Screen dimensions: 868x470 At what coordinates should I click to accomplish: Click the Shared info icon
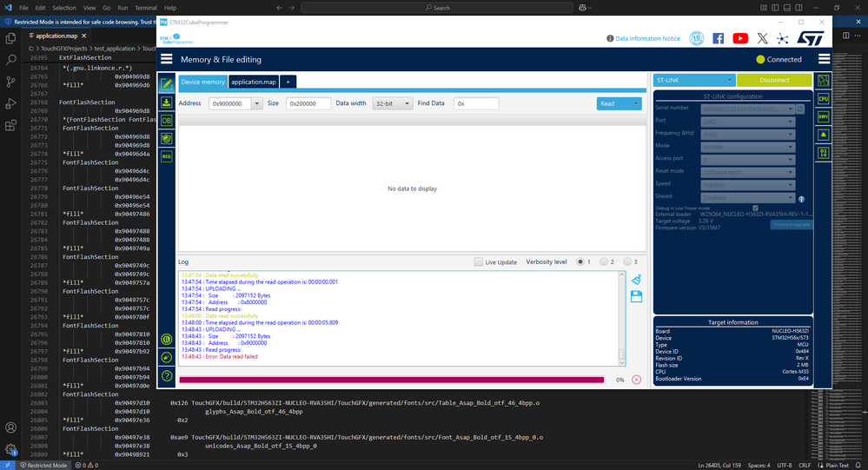pyautogui.click(x=801, y=199)
